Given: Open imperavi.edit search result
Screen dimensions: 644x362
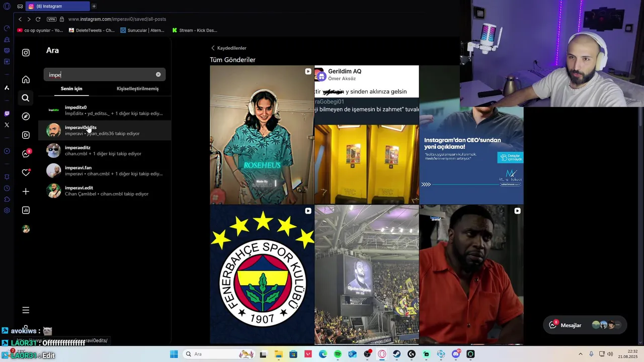Looking at the screenshot, I should coord(105,191).
